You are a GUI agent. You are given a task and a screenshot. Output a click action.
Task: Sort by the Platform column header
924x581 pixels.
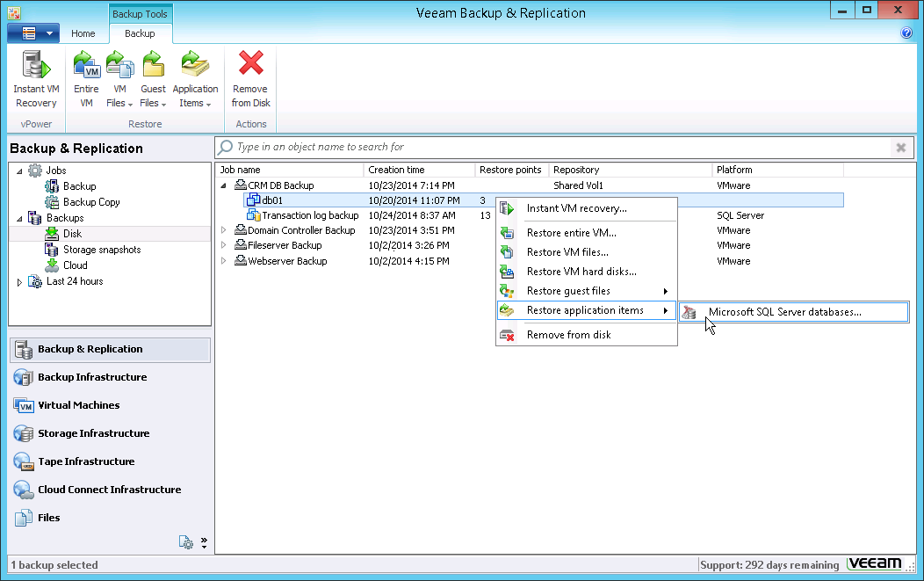(778, 170)
